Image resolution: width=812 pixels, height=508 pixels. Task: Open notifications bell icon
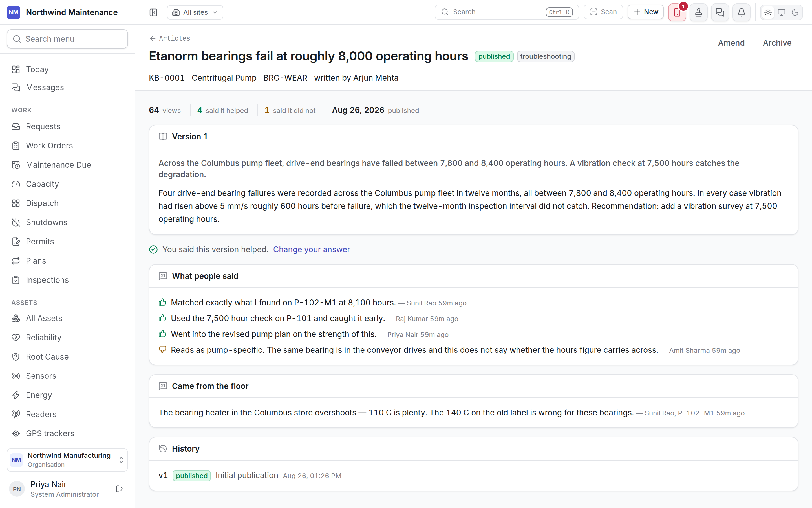tap(742, 12)
